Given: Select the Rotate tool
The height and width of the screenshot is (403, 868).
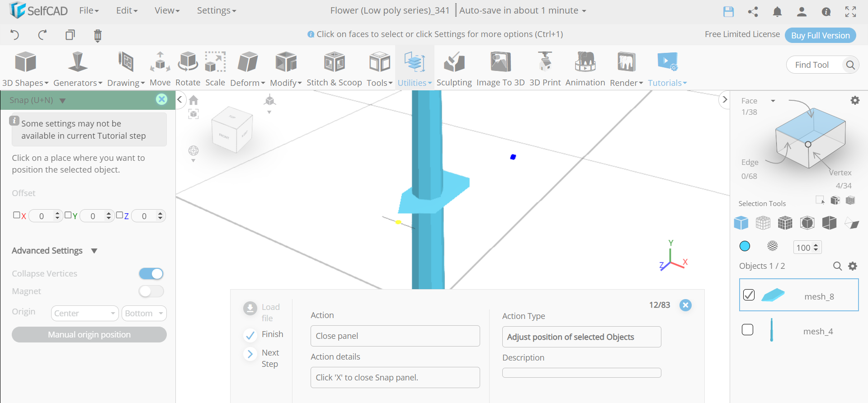Looking at the screenshot, I should pos(188,69).
